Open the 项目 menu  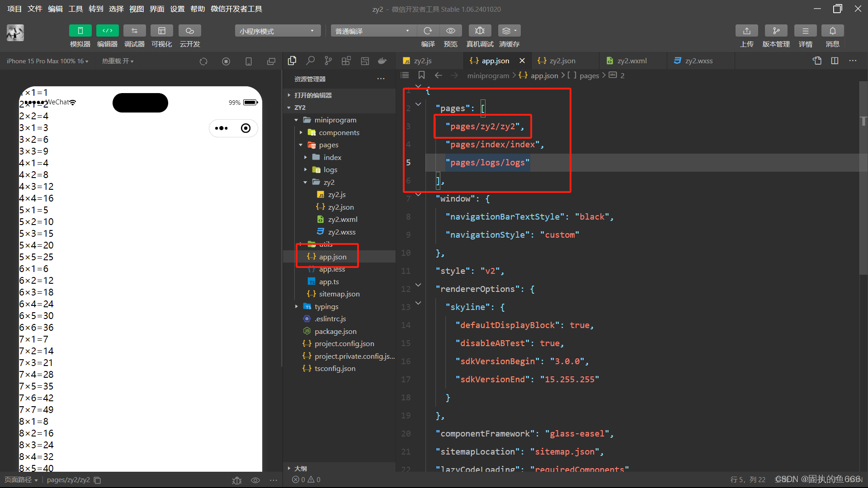[x=14, y=9]
